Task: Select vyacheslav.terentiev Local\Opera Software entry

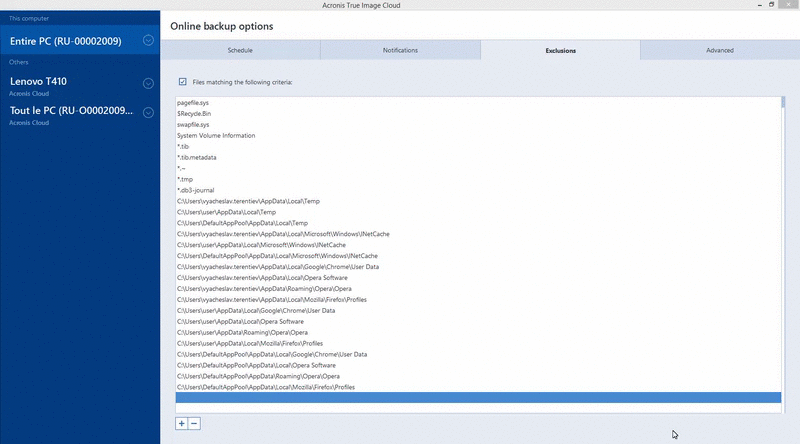Action: coord(478,278)
